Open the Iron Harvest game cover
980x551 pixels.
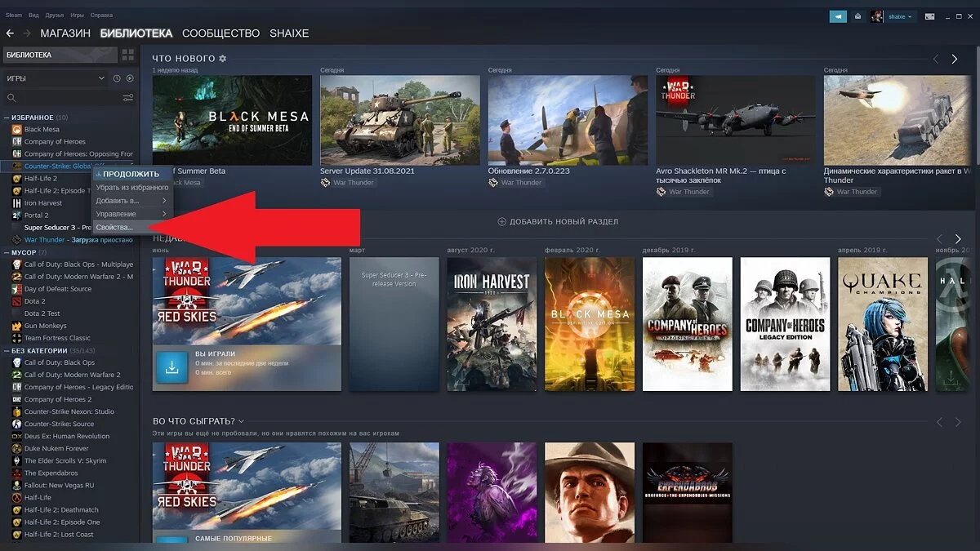(x=492, y=324)
